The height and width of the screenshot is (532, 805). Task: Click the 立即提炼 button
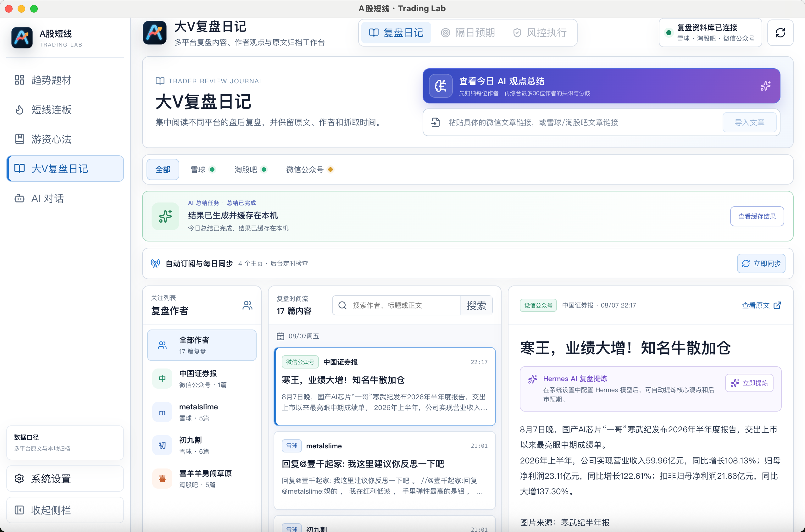749,383
